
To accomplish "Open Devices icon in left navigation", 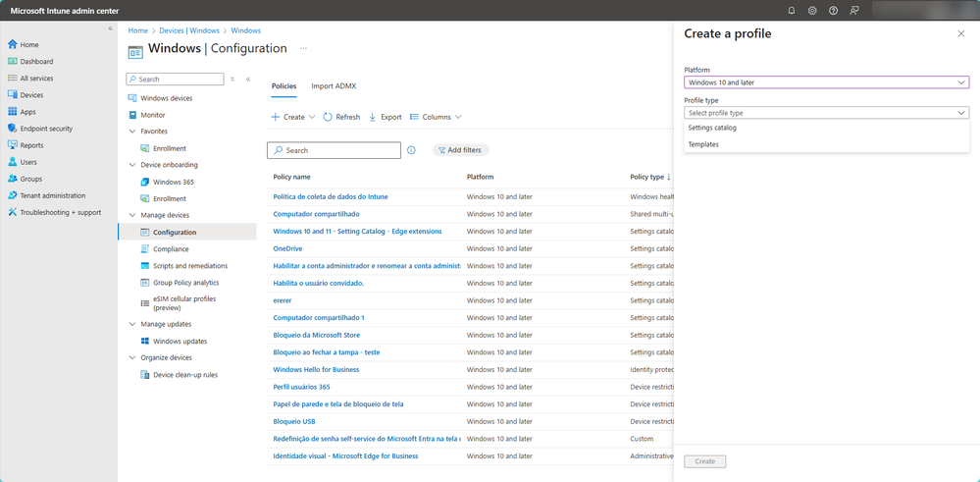I will coord(12,95).
